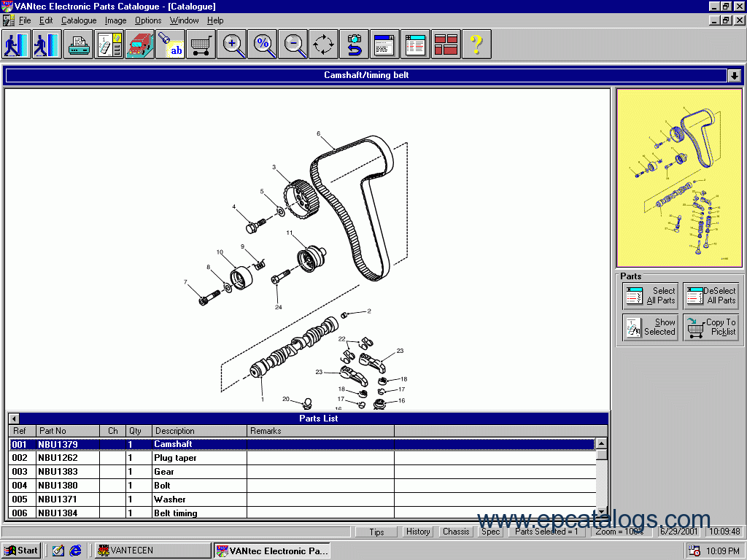This screenshot has width=747, height=560.
Task: Click the blue-titled window list icon
Action: coord(384,44)
